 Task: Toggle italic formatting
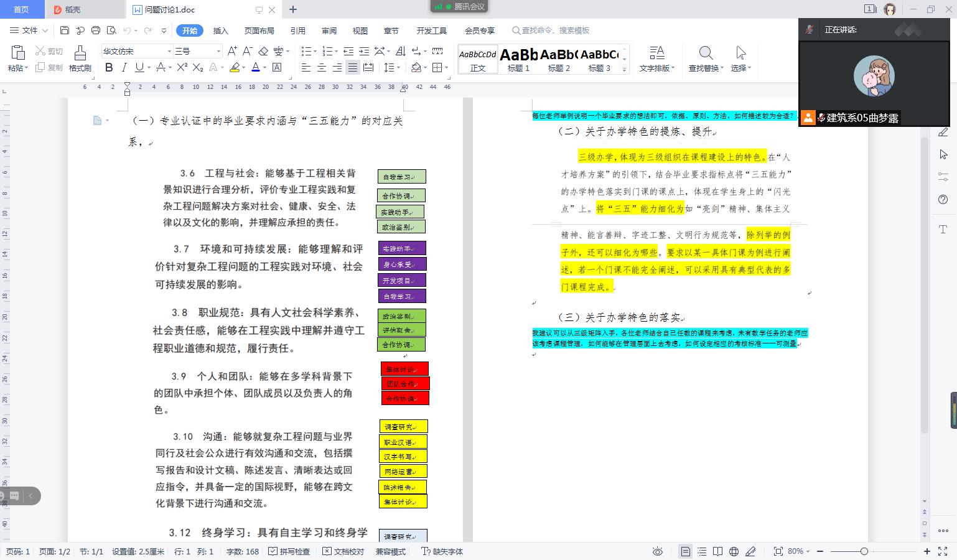[124, 67]
